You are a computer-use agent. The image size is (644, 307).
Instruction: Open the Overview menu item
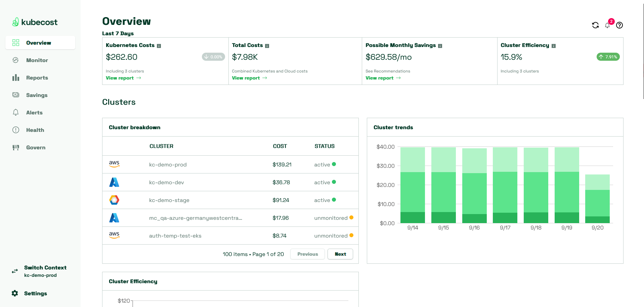tap(40, 43)
